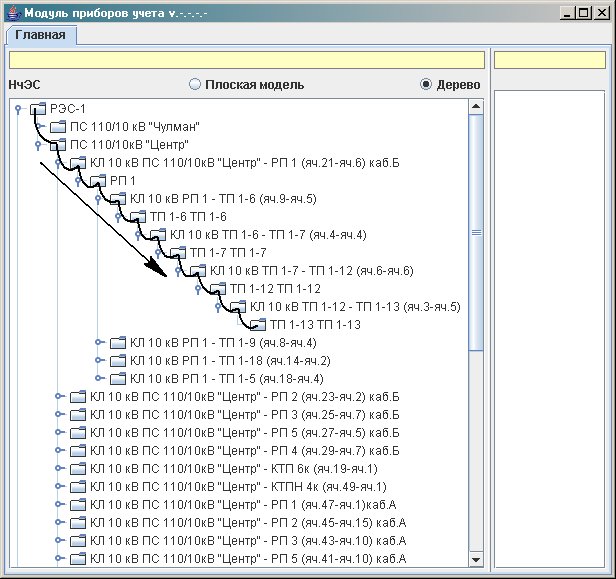Click folder icon of РП 3 (яч.43-яч.10) каб.А row
This screenshot has width=616, height=579.
[78, 541]
